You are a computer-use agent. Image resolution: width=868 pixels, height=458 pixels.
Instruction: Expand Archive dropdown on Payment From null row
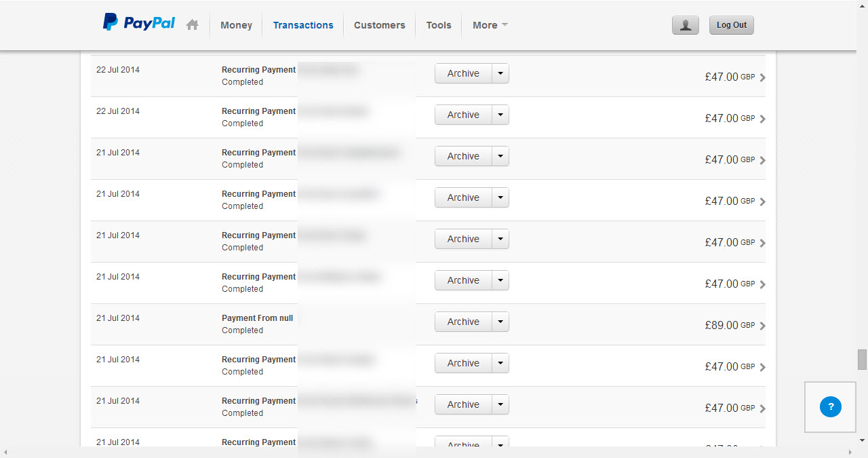(x=500, y=322)
